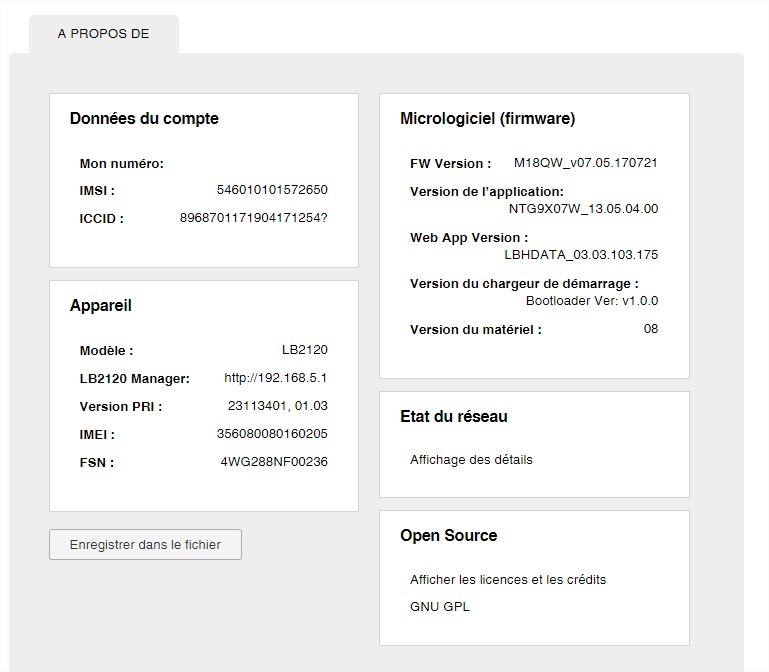Click the Open Source heading

point(448,536)
